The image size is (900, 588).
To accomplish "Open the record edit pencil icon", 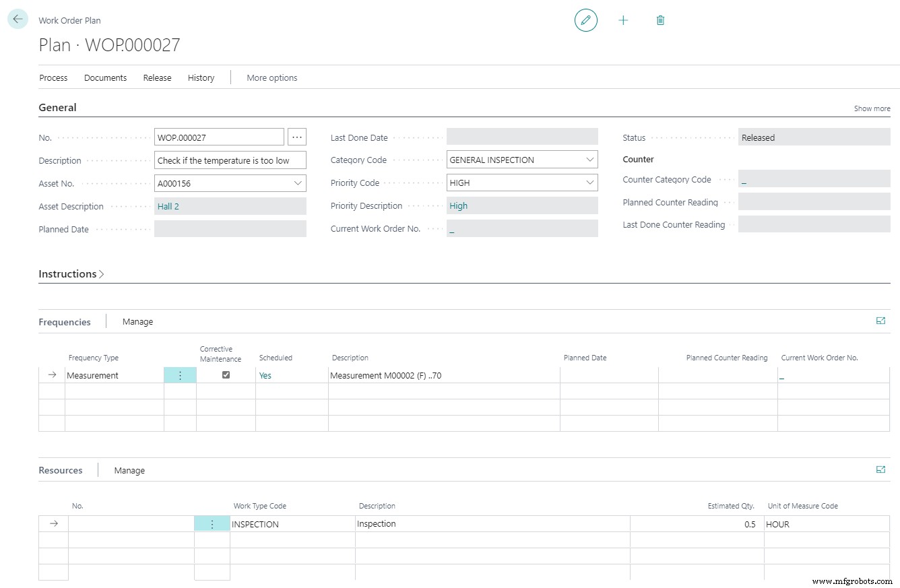I will coord(585,20).
